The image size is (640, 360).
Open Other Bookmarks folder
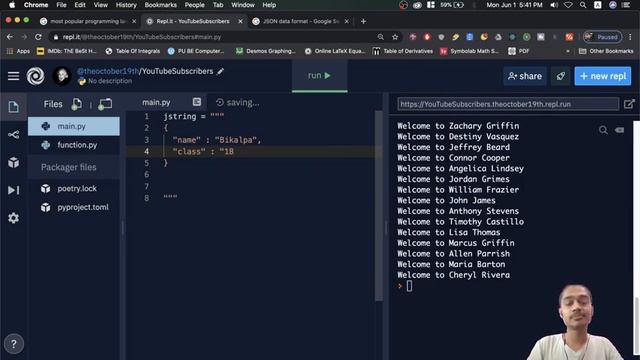pyautogui.click(x=606, y=51)
